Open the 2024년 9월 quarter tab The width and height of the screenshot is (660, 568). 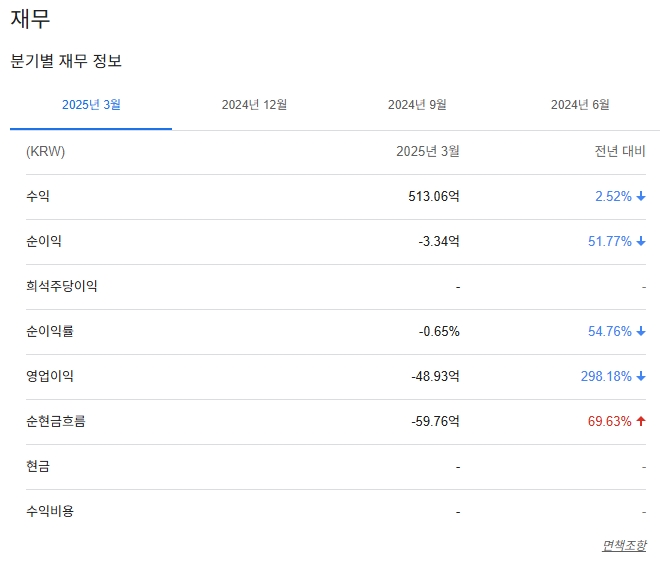coord(417,105)
